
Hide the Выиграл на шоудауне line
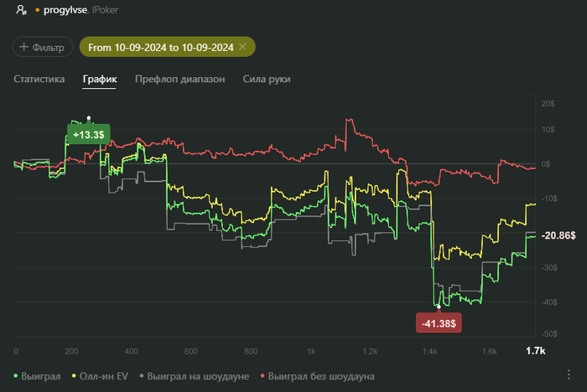click(195, 377)
